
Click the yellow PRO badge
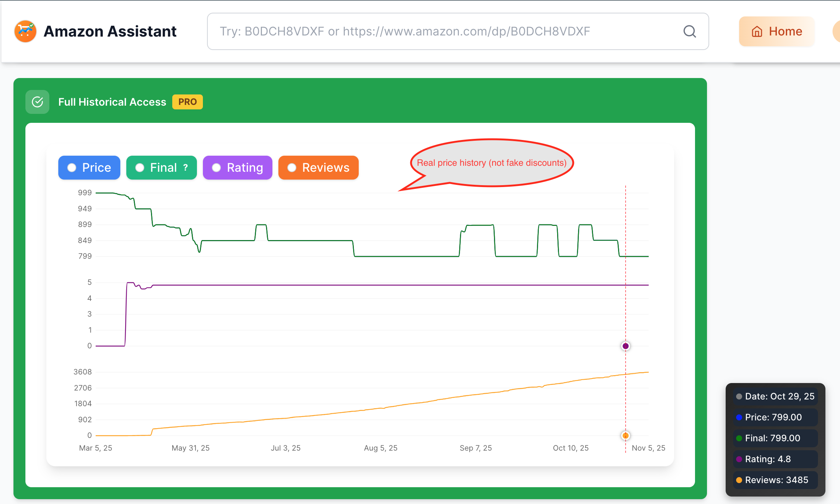point(187,102)
